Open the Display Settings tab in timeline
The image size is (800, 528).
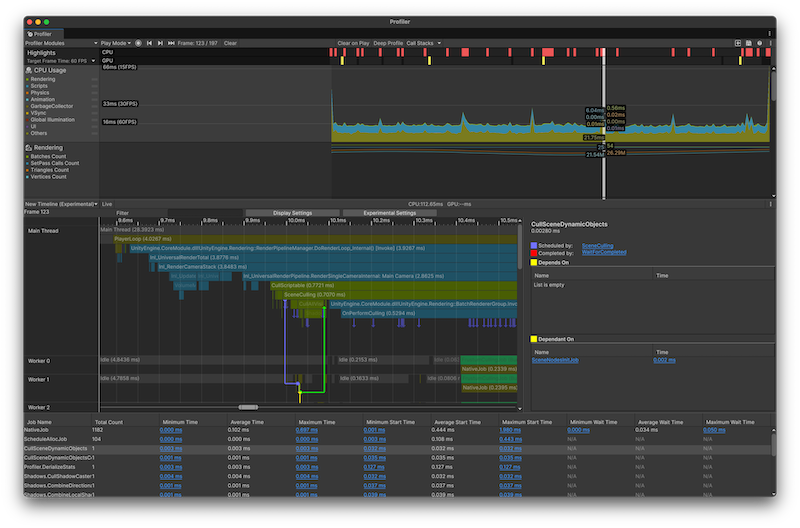point(293,213)
